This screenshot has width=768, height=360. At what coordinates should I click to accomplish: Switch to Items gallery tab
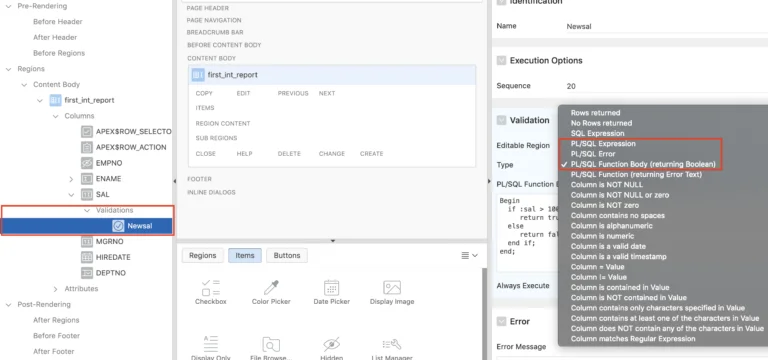click(x=245, y=255)
